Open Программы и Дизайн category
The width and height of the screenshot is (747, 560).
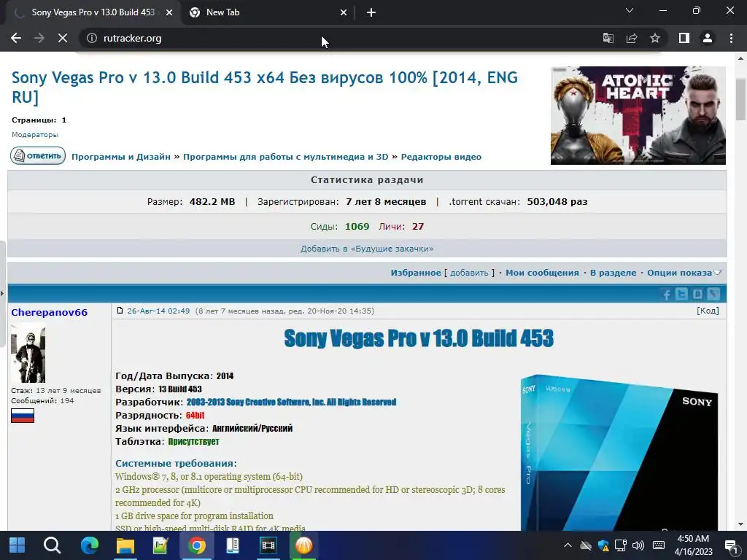[121, 157]
